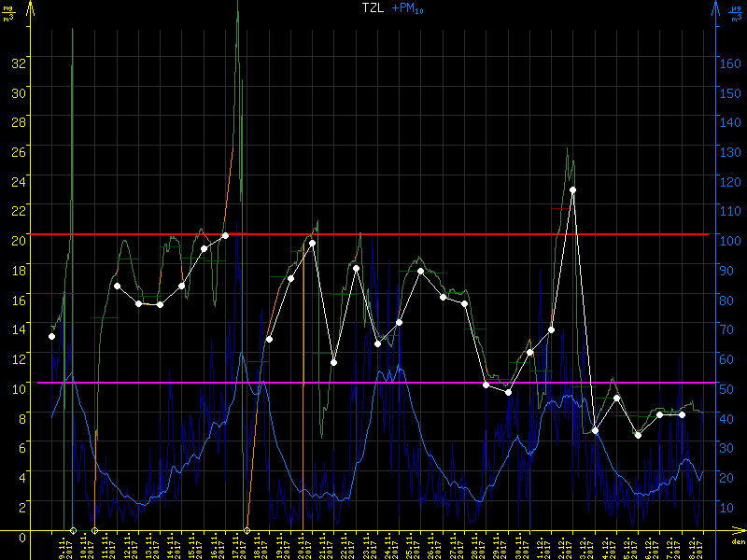This screenshot has height=560, width=747.
Task: Click the first yellow-ringed marker near 10.11.
Action: click(x=73, y=531)
